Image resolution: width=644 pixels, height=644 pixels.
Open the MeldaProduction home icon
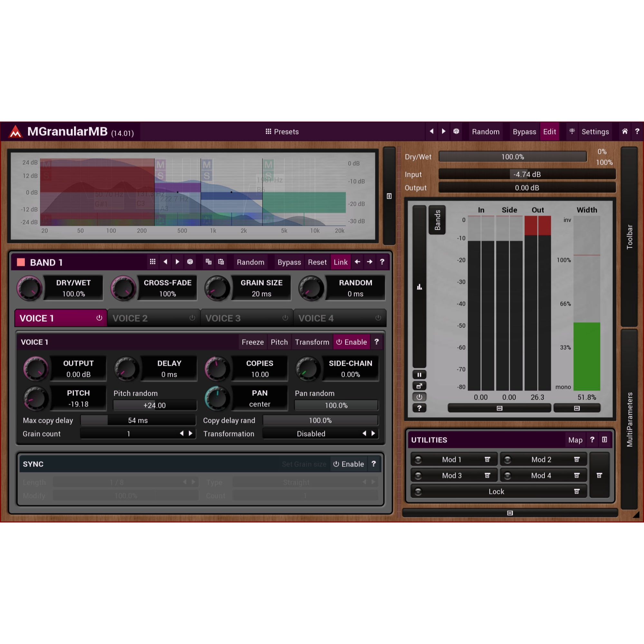[625, 131]
